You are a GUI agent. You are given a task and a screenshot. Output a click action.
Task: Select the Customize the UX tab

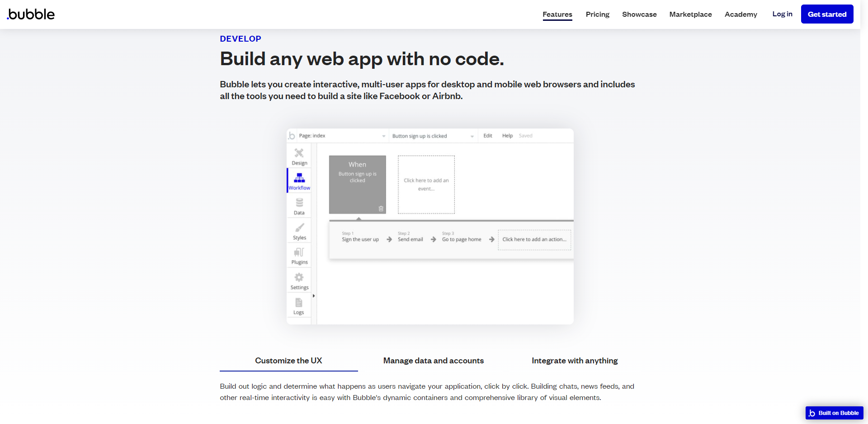[288, 361]
